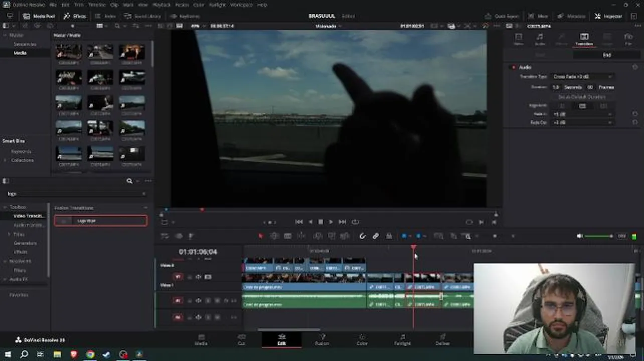Toggle clip Linking chain icon
The image size is (644, 361).
tap(376, 236)
